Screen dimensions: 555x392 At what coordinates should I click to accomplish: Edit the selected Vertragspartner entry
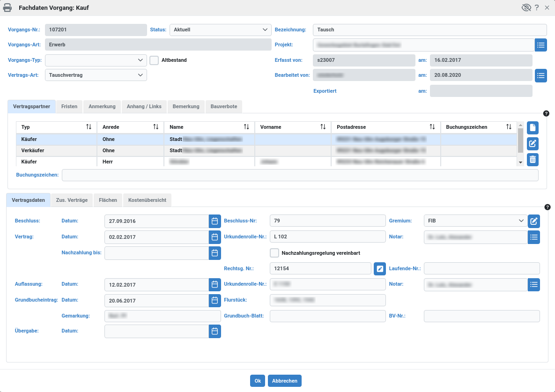point(533,144)
